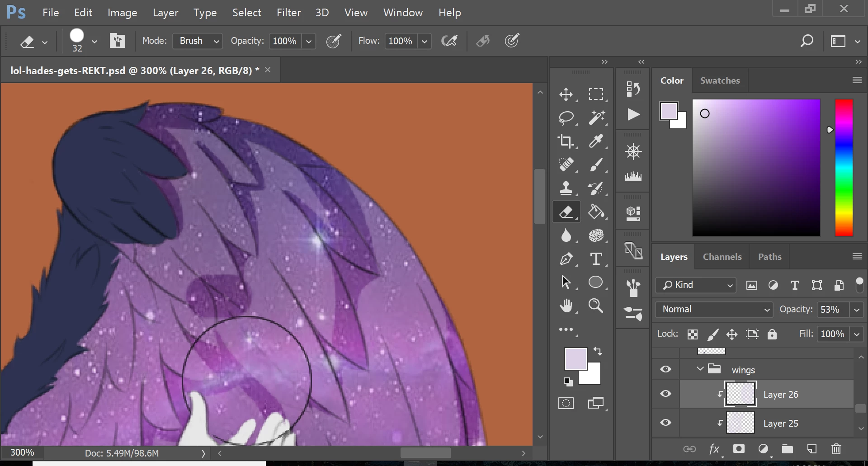Hide the wings group
The image size is (868, 466).
tap(665, 369)
